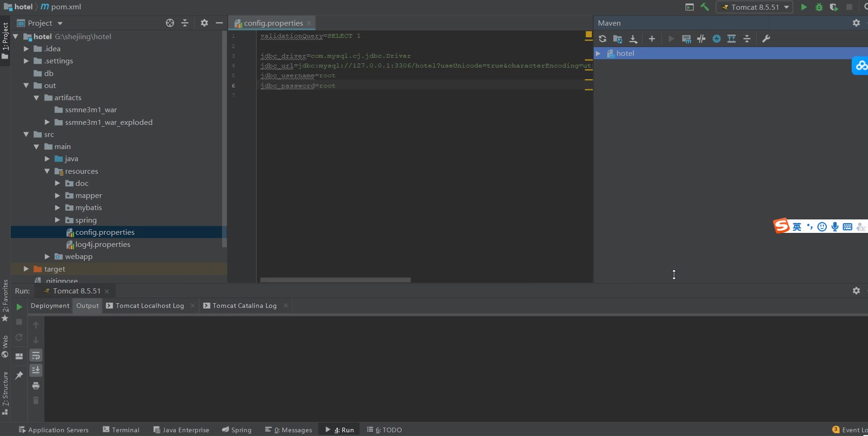
Task: Print the console output with the printer icon
Action: tap(36, 385)
